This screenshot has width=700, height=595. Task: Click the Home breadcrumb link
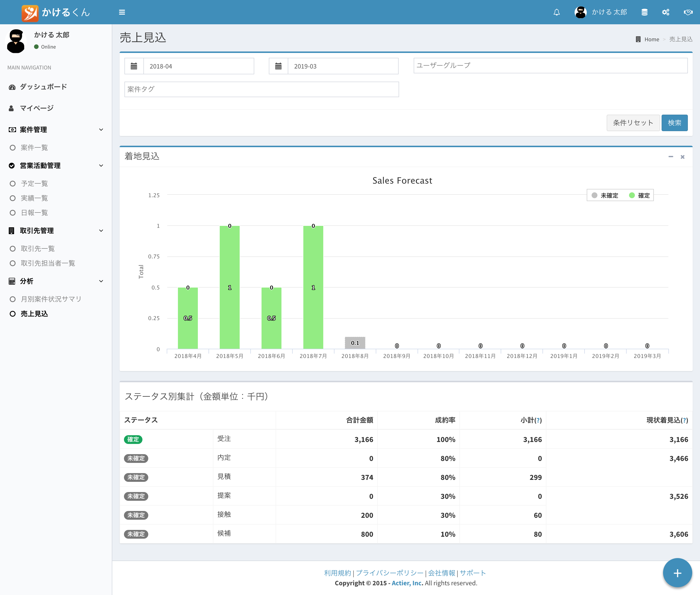pyautogui.click(x=652, y=39)
